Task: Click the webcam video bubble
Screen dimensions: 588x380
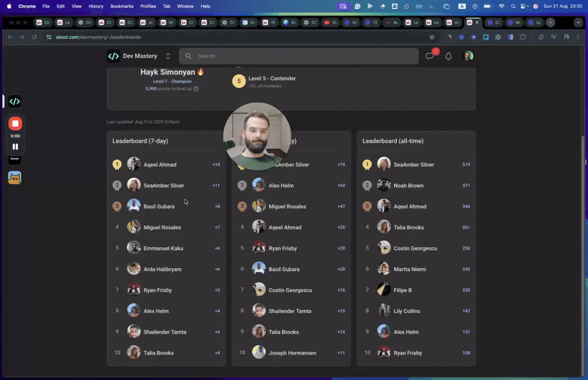Action: pyautogui.click(x=257, y=137)
